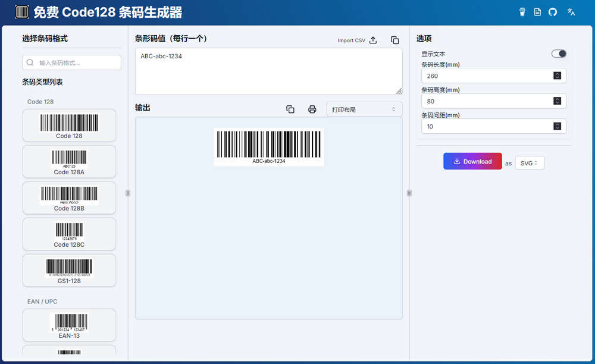Click the 输出 heading
The image size is (595, 364).
point(143,108)
